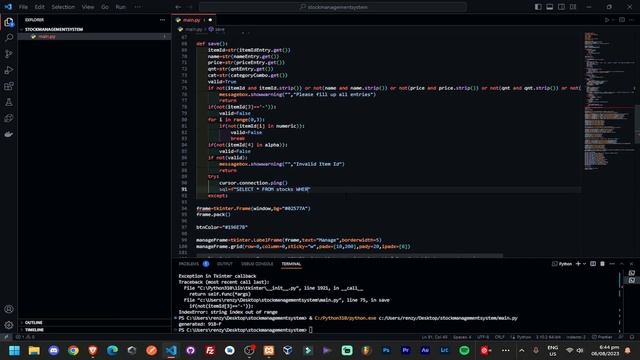Click the save symbol in breadcrumb

(217, 29)
